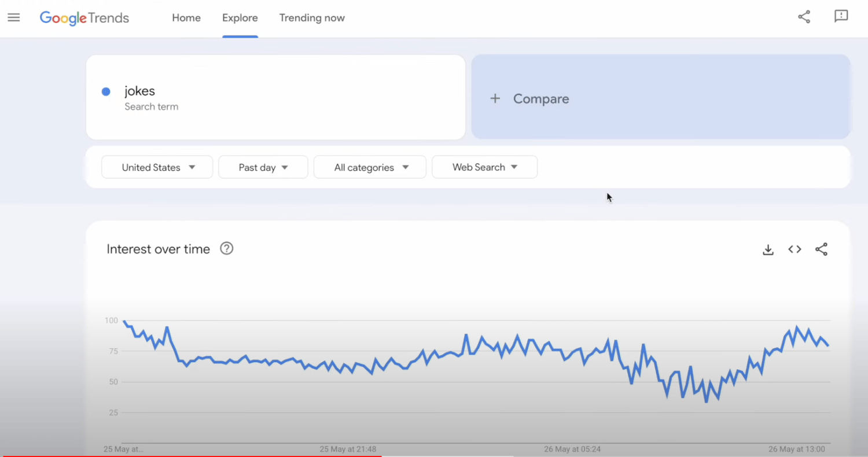Click the blue series color dot beside jokes
Screen dimensions: 868x457
pos(106,91)
